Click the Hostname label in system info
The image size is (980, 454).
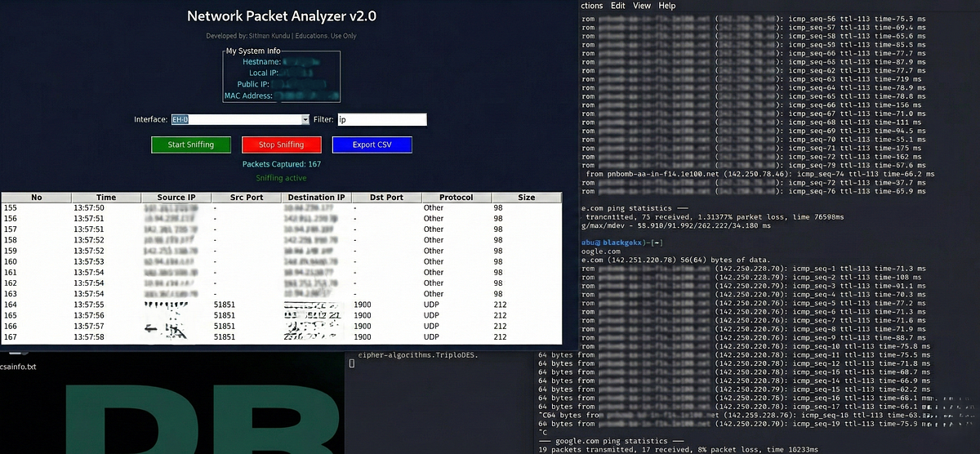pyautogui.click(x=261, y=62)
